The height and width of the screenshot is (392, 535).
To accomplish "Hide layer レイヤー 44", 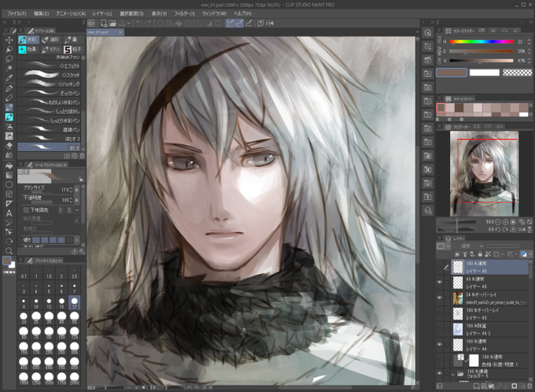I will click(440, 345).
